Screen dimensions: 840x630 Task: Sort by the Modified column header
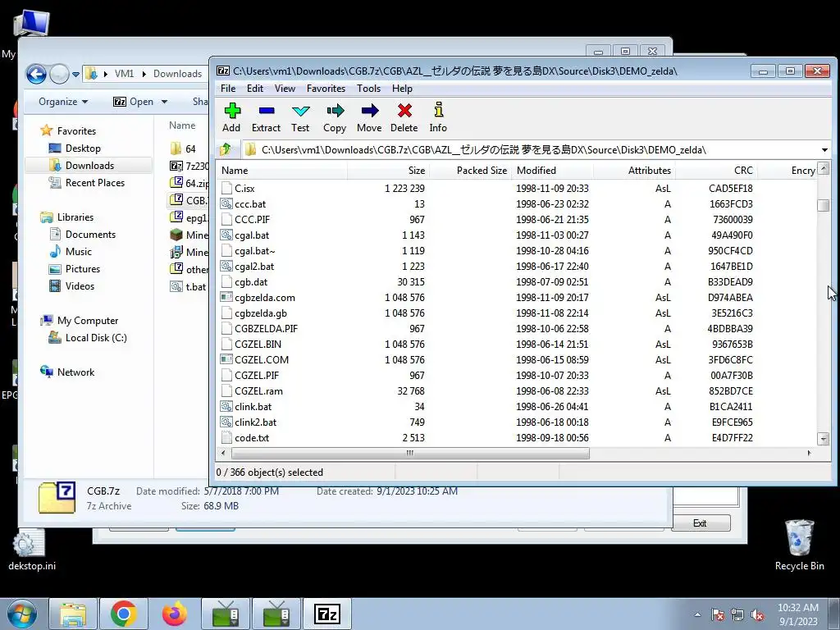point(552,171)
